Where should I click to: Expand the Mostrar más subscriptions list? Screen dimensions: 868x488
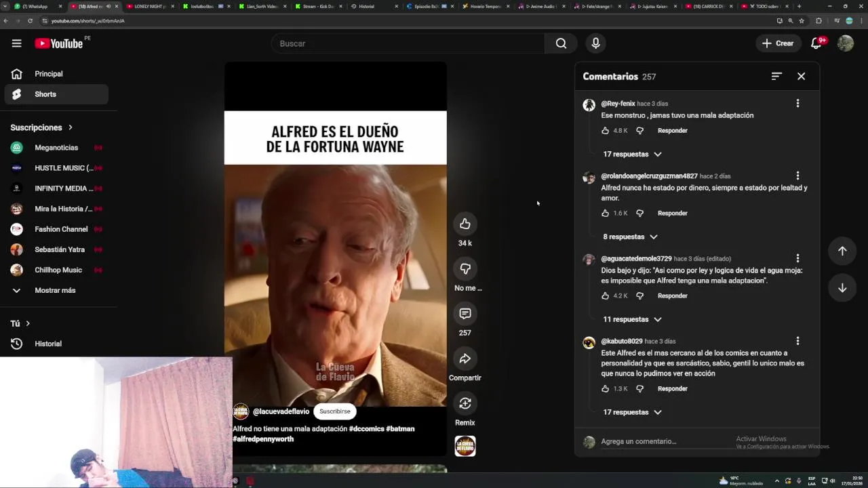coord(56,290)
